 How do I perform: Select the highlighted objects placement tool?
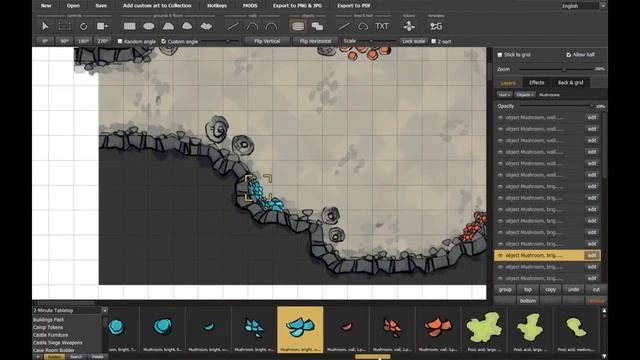pyautogui.click(x=298, y=26)
